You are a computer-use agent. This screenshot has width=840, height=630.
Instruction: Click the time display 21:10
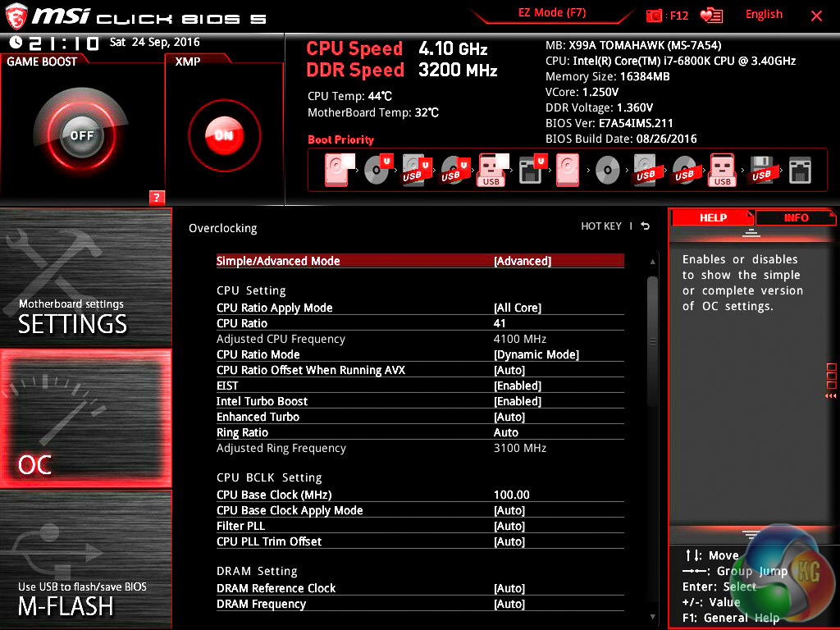click(x=63, y=43)
